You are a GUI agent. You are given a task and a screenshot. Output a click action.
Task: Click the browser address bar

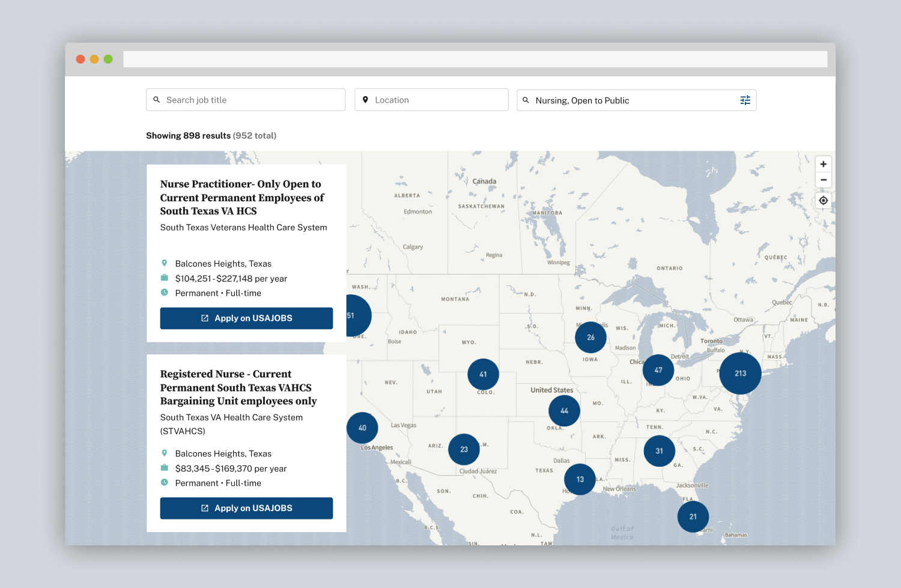click(x=475, y=59)
